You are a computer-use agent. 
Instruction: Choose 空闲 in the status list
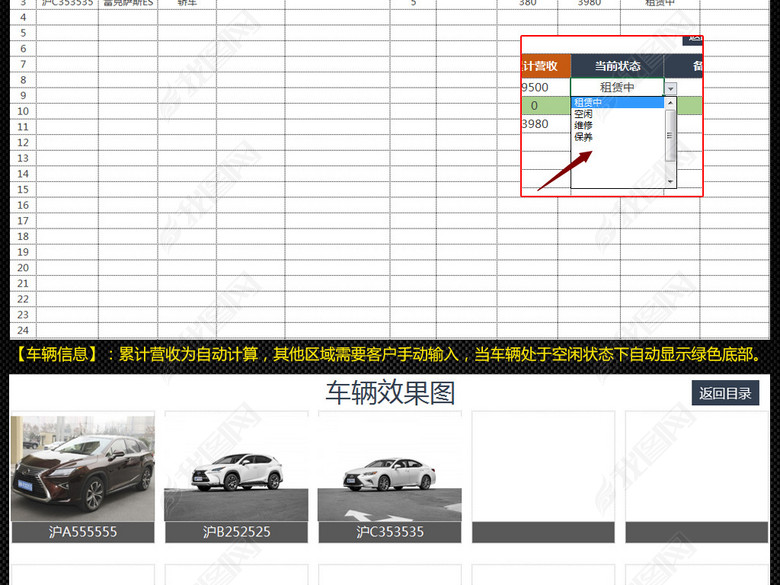click(x=617, y=114)
